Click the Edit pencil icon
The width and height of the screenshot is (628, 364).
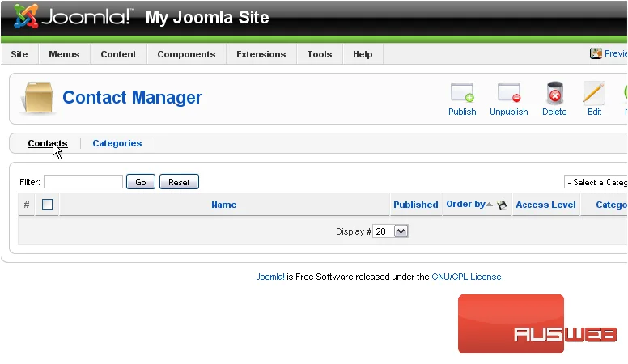(x=594, y=93)
